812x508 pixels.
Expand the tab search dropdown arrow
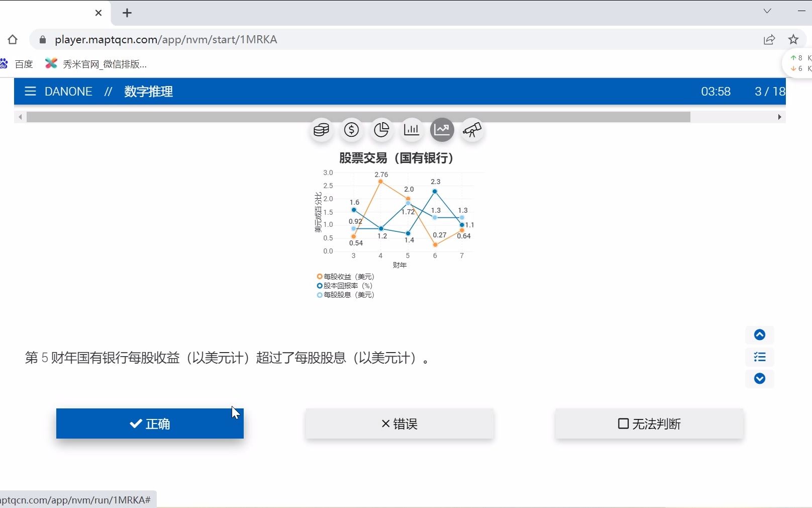point(767,11)
